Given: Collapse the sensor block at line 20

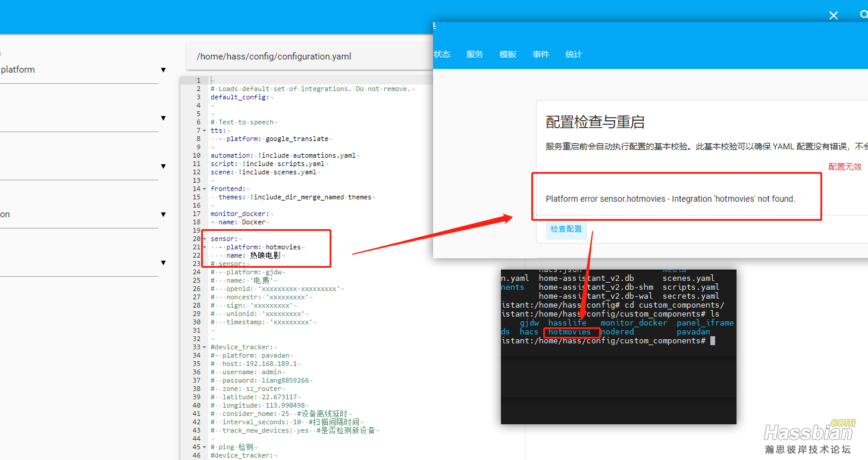Looking at the screenshot, I should pos(205,239).
